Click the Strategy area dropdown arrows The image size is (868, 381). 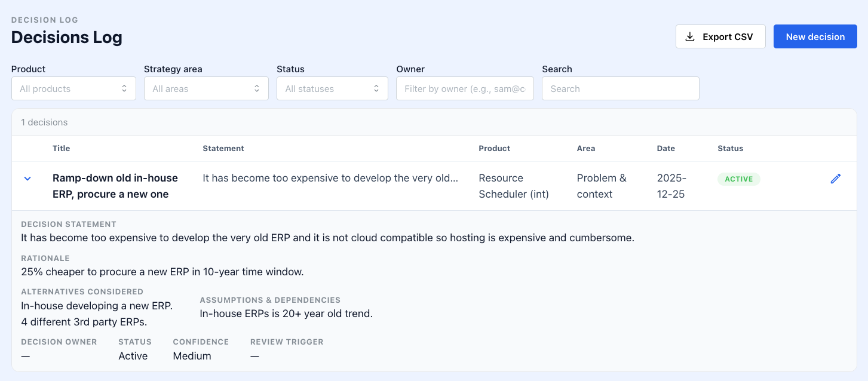(257, 88)
